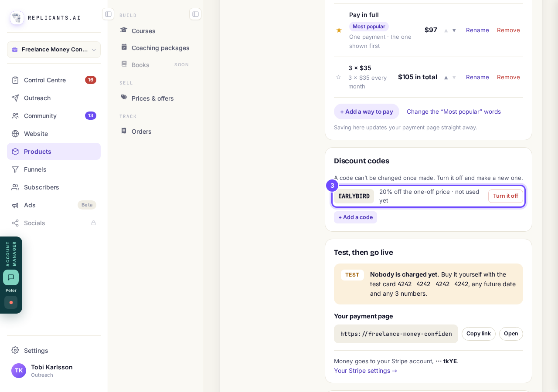The height and width of the screenshot is (392, 558).
Task: Collapse the secondary Build menu panel icon
Action: click(195, 14)
